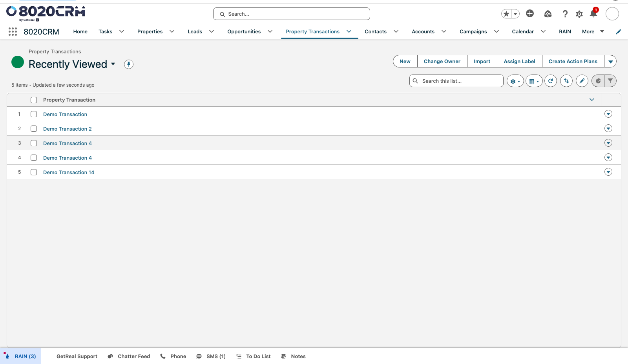Open row actions for Demo Transaction 2
628x364 pixels.
click(608, 128)
